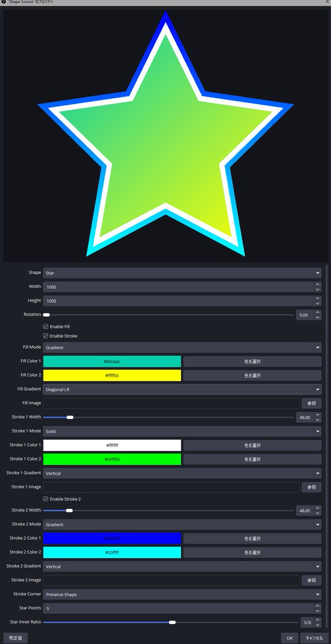This screenshot has width=331, height=644.
Task: Browse button for Stroke 2 Image
Action: [312, 580]
